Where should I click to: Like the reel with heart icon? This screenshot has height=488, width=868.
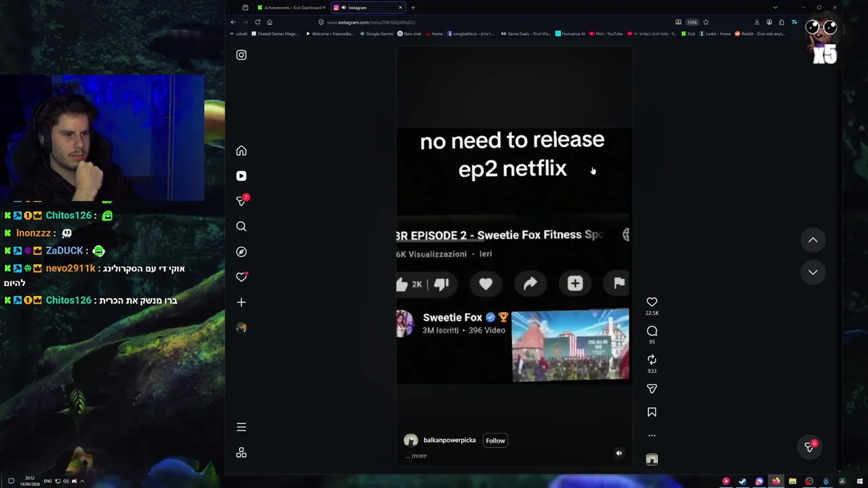pos(652,302)
